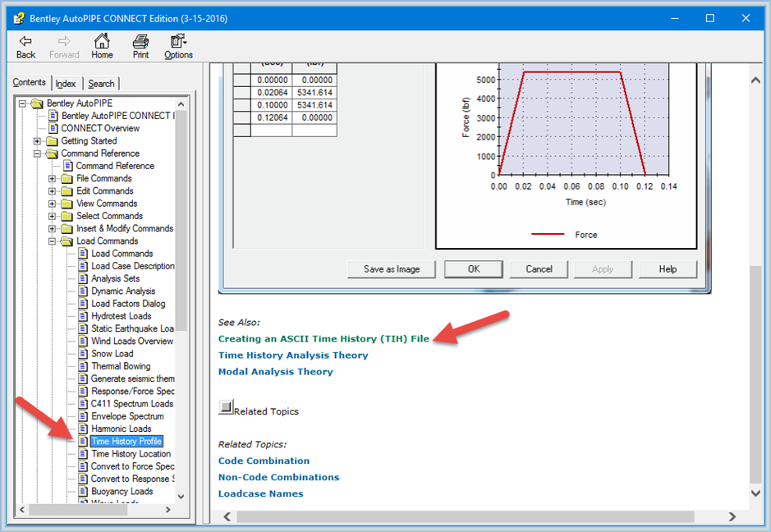This screenshot has height=532, width=771.
Task: Open the Buoyancy Loads topic
Action: [x=122, y=492]
